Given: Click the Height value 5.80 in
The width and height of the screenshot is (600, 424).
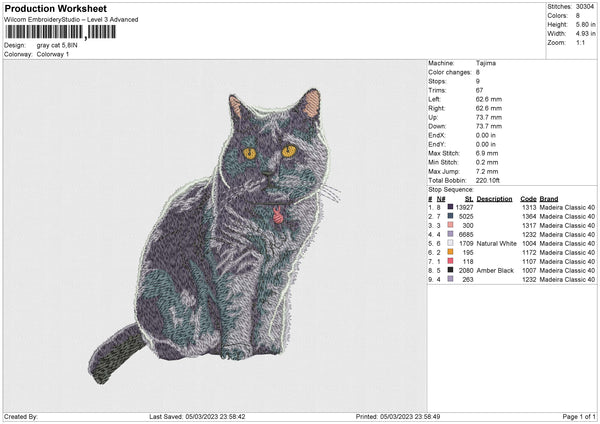Looking at the screenshot, I should [585, 24].
